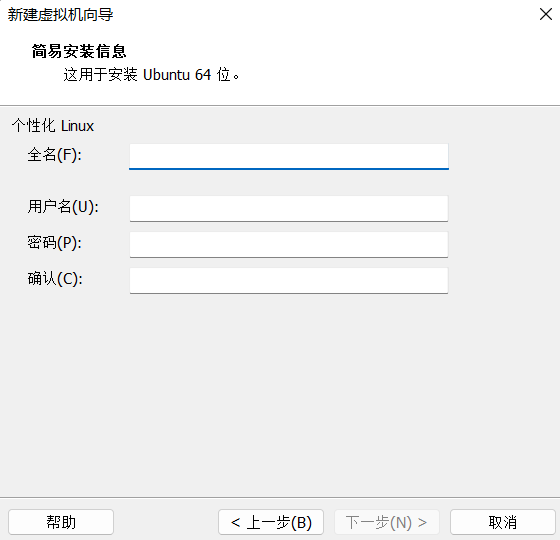The height and width of the screenshot is (540, 560).
Task: Click the 个性化 Linux group heading
Action: click(53, 126)
